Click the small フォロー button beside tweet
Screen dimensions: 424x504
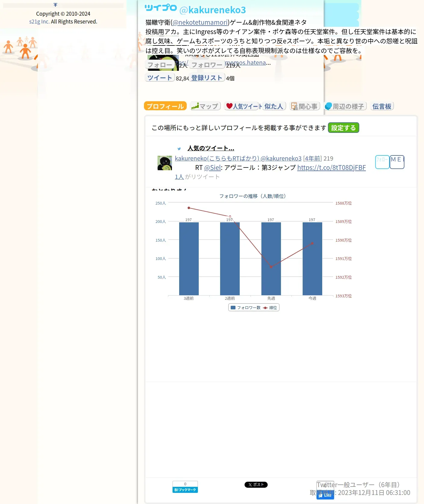click(x=382, y=162)
